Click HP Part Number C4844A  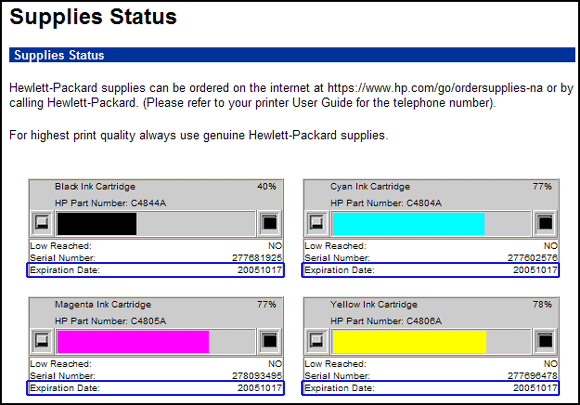[x=110, y=203]
